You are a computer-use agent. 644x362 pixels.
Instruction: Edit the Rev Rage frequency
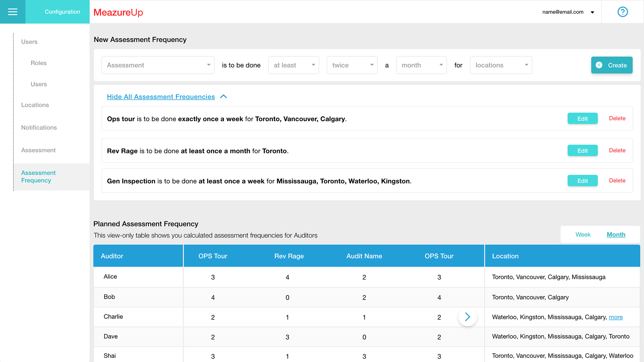583,151
